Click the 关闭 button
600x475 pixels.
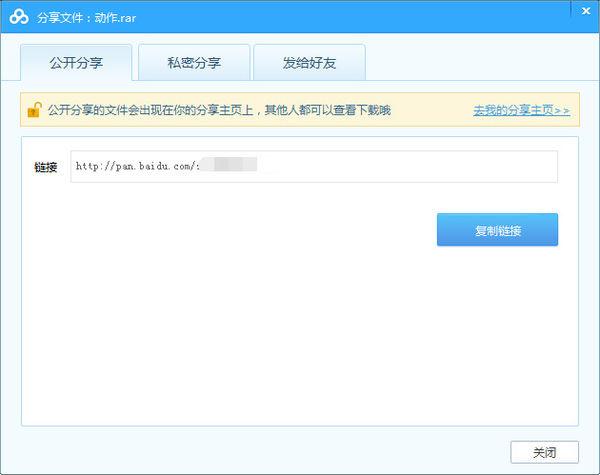click(x=545, y=452)
